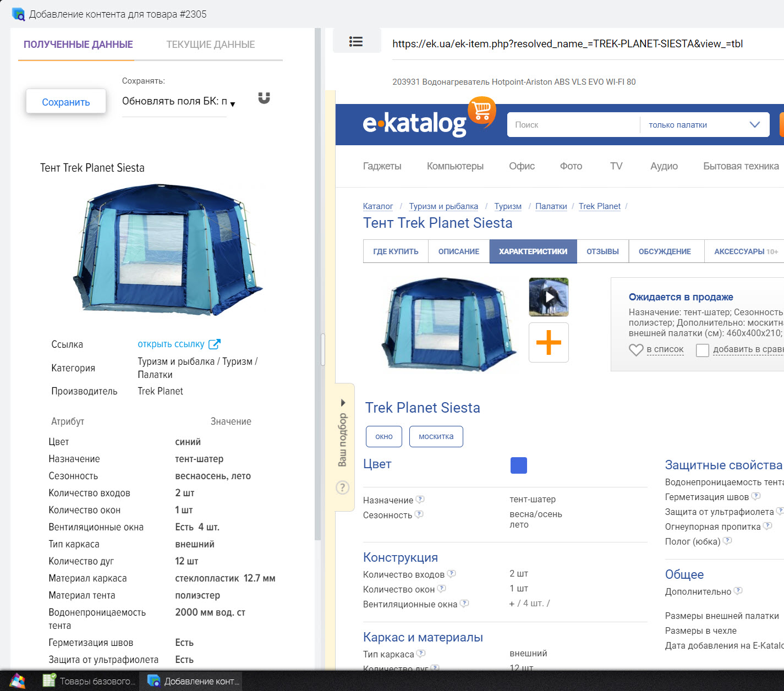Click the question mark circle in side panel
This screenshot has height=691, width=784.
(x=342, y=487)
